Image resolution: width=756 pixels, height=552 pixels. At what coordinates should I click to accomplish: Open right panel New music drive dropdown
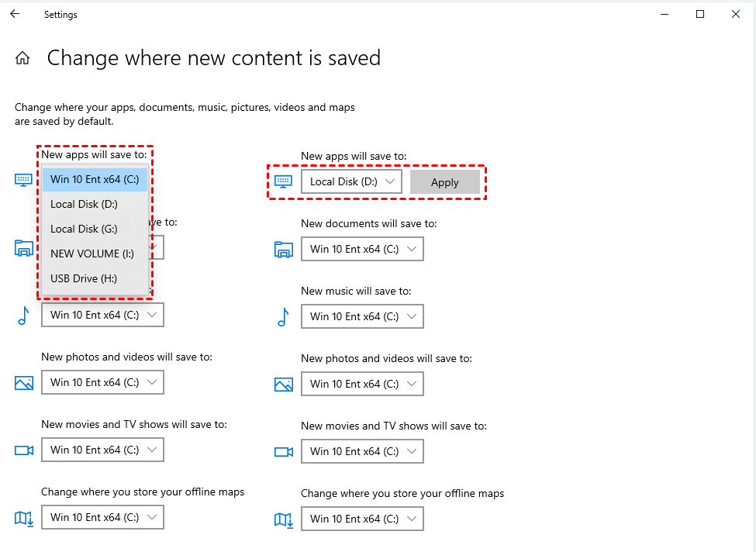(362, 316)
